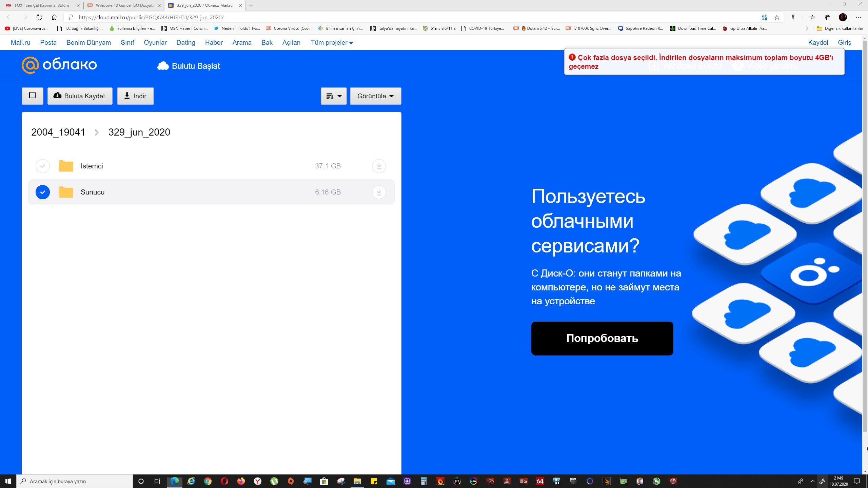868x488 pixels.
Task: Open Google Chrome from the taskbar
Action: pos(208,481)
